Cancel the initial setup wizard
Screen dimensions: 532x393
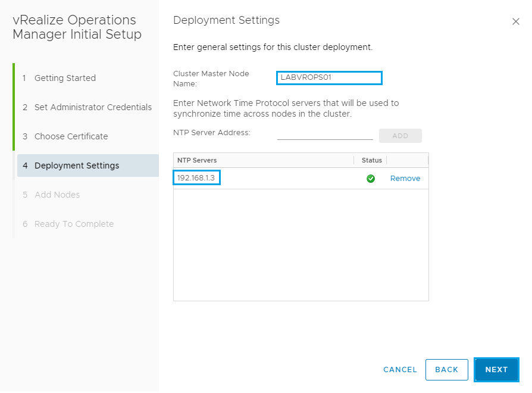tap(400, 370)
